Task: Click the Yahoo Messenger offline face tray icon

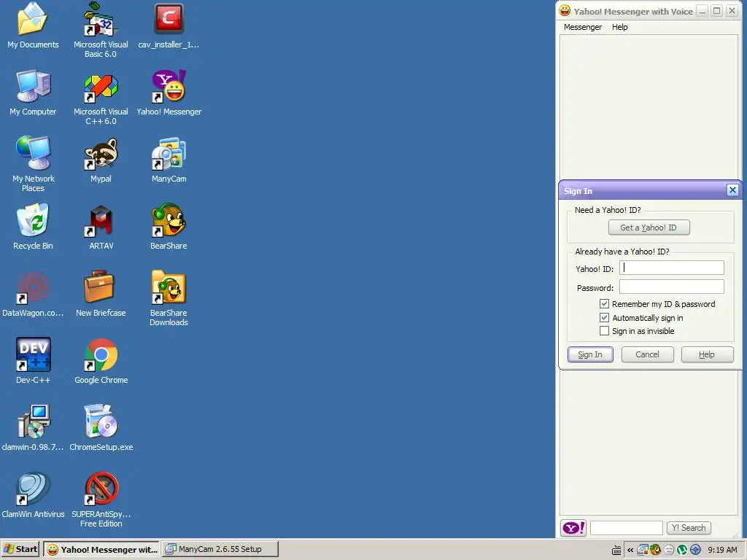Action: point(669,550)
